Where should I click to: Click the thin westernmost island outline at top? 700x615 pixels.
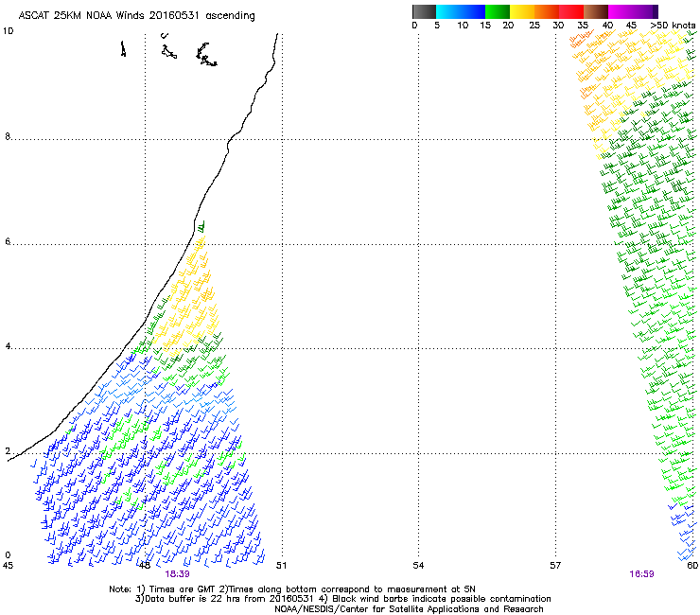[123, 48]
